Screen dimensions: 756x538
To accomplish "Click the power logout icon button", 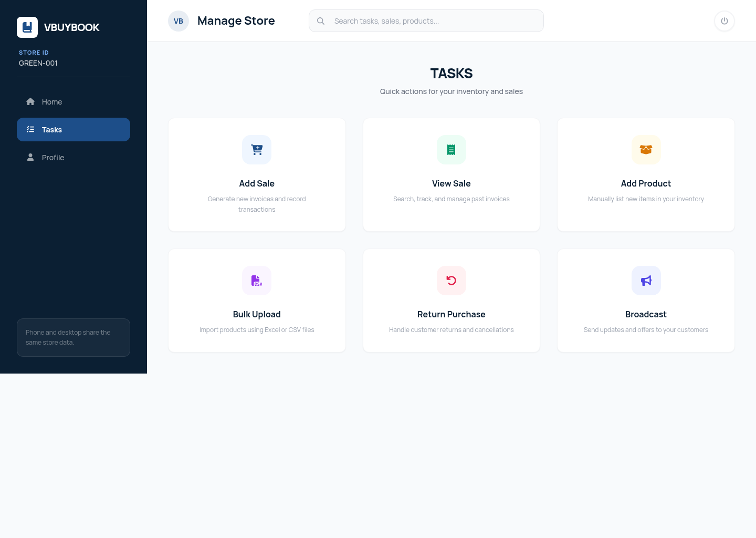I will (x=724, y=21).
